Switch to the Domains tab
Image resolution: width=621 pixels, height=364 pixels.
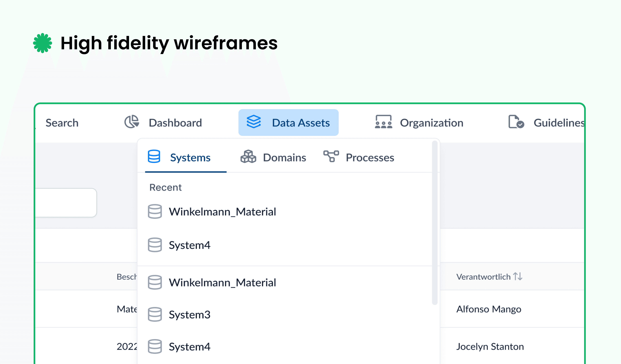pos(273,157)
